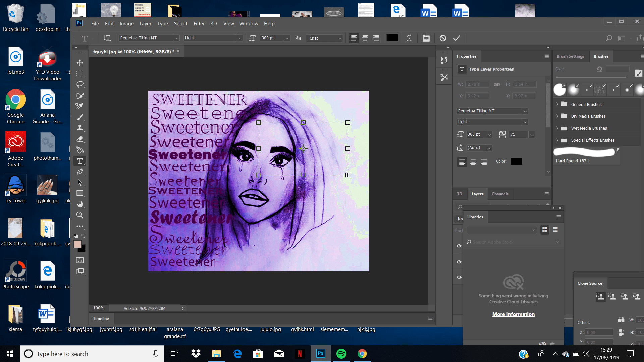Select the Hand tool
The height and width of the screenshot is (362, 644).
[x=80, y=204]
